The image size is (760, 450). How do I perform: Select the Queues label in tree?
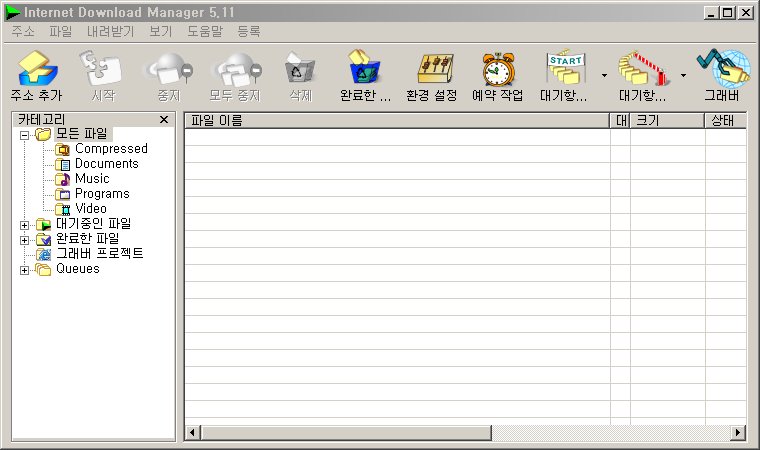coord(78,269)
